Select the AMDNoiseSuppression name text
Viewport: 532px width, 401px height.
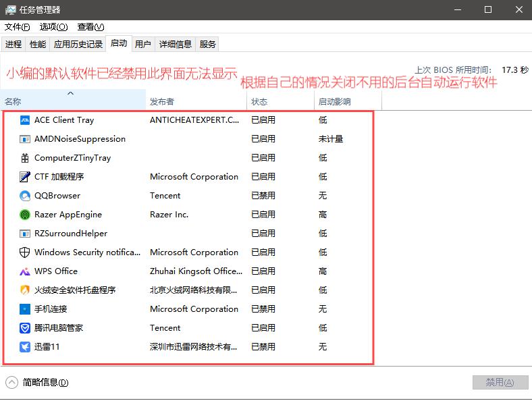pos(80,139)
